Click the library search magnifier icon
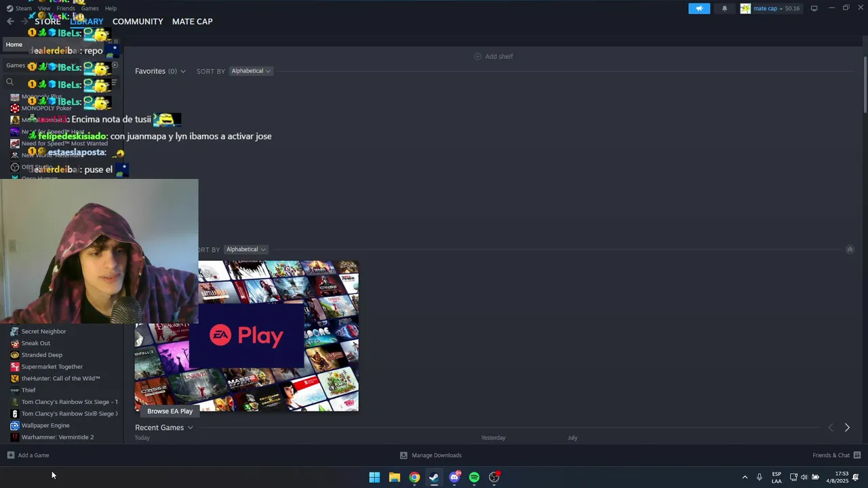The image size is (868, 488). tap(9, 82)
